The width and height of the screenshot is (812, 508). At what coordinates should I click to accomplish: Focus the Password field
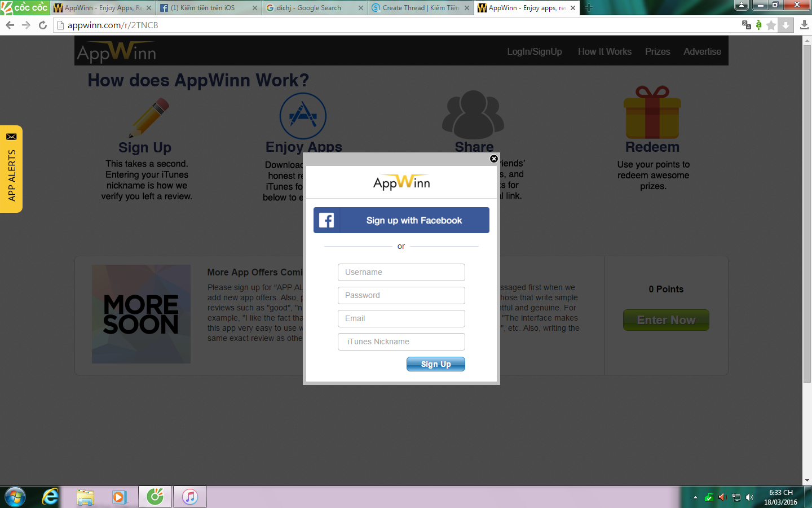click(x=401, y=295)
